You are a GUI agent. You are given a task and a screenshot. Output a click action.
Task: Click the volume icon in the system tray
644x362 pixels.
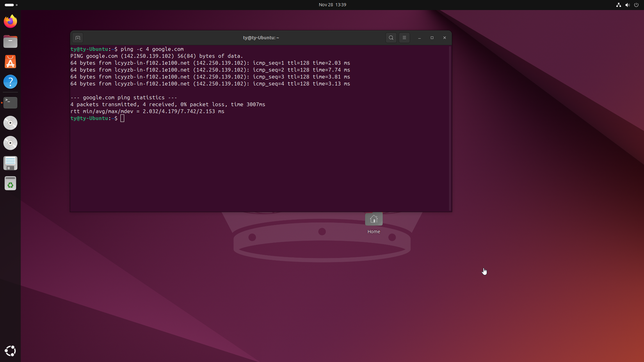pos(628,5)
